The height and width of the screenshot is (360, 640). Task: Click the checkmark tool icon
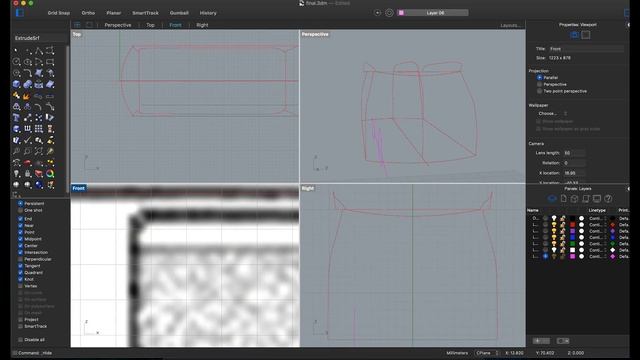(x=28, y=140)
